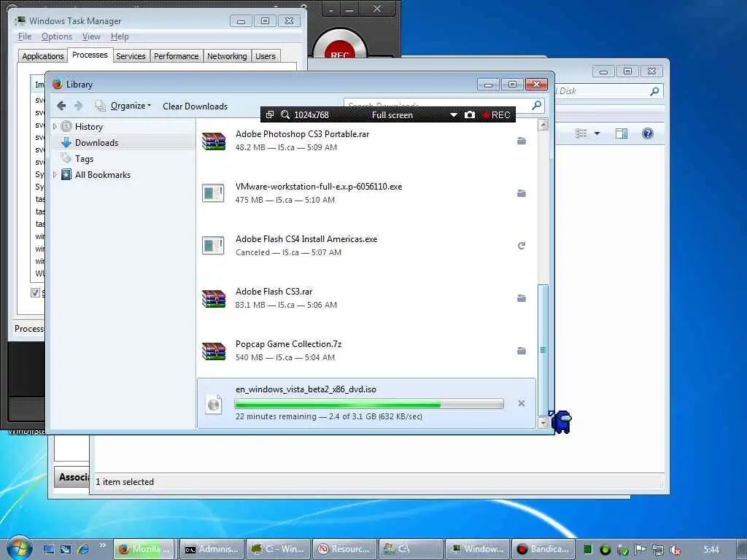747x560 pixels.
Task: Click the Bandicam window-mode icon
Action: pos(270,114)
